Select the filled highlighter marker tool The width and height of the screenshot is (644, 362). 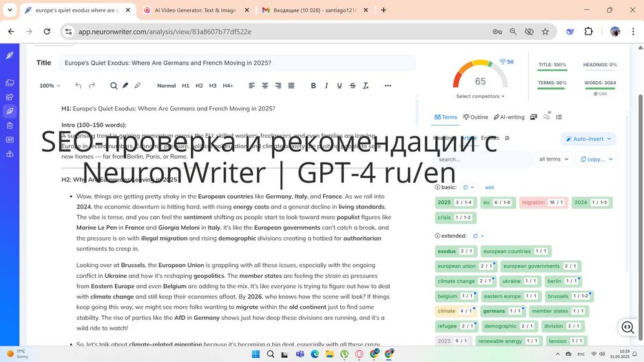(x=125, y=86)
